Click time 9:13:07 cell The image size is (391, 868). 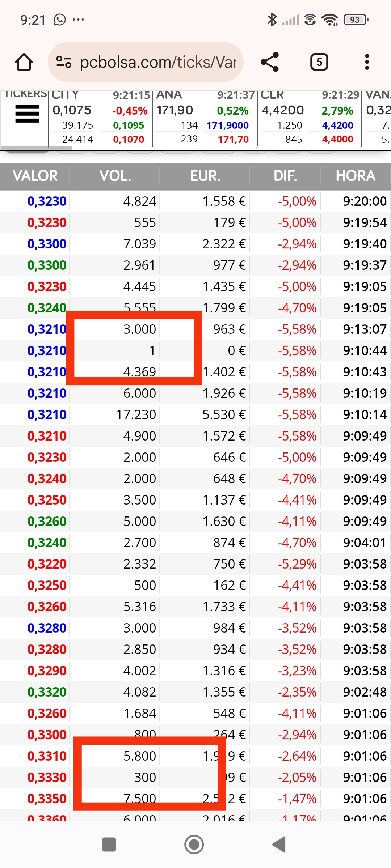pos(365,329)
